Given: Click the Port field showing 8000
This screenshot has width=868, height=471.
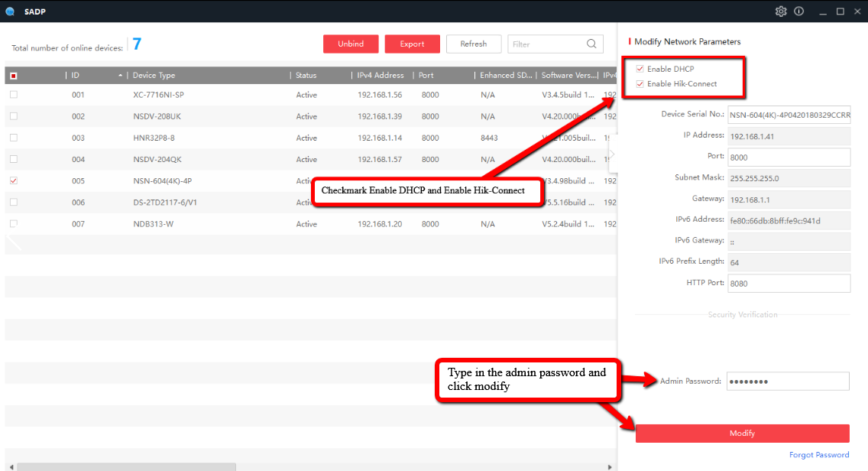Looking at the screenshot, I should (789, 157).
